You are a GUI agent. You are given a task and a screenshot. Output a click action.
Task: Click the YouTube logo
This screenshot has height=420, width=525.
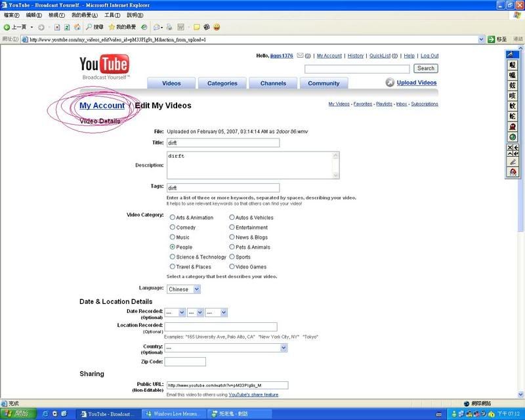[x=104, y=67]
